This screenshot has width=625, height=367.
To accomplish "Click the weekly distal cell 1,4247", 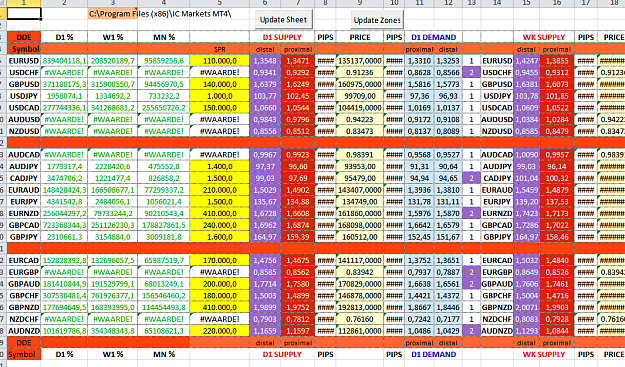I will click(527, 61).
